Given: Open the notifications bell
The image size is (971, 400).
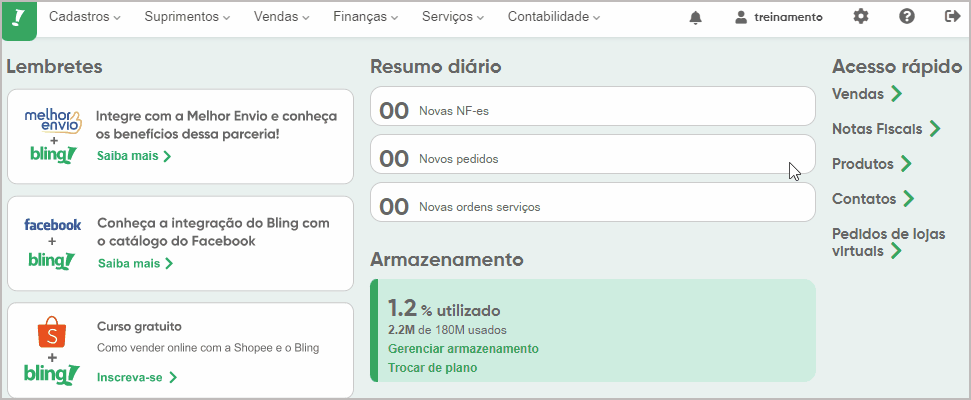Looking at the screenshot, I should (695, 18).
